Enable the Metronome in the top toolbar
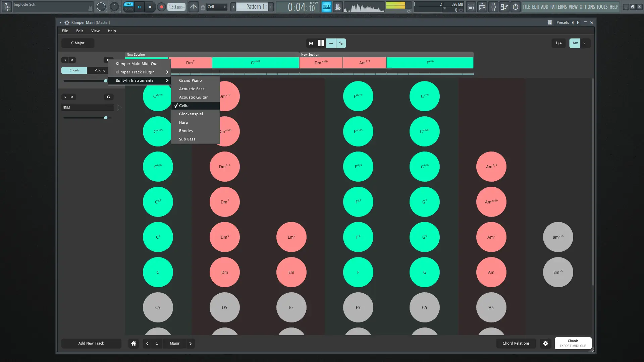Screen dimensions: 644x362 194,7
